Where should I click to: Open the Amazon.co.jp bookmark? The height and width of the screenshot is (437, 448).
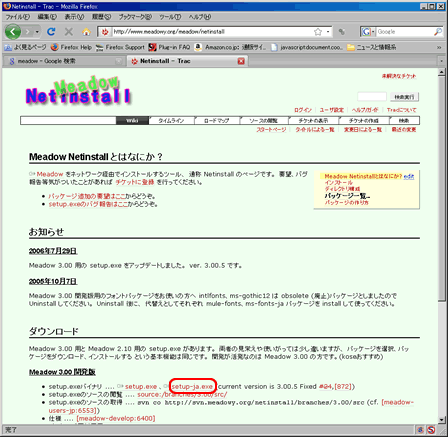tap(231, 47)
